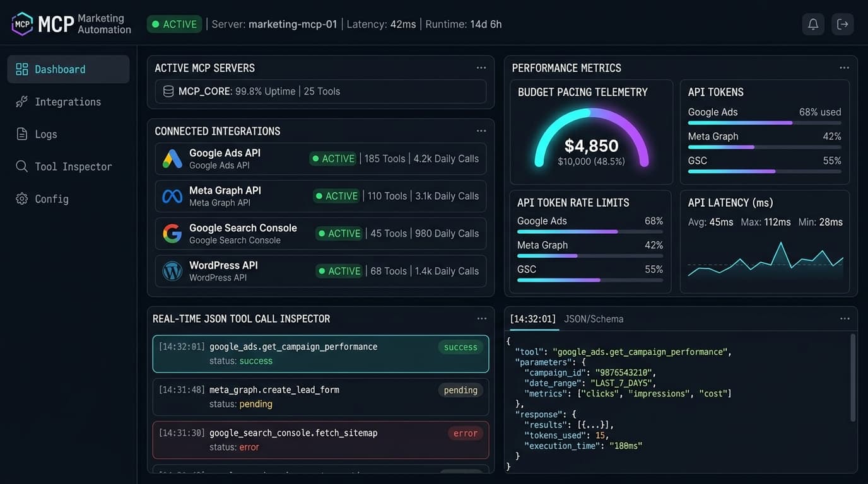Click the API latency line chart
868x484 pixels.
coord(765,260)
